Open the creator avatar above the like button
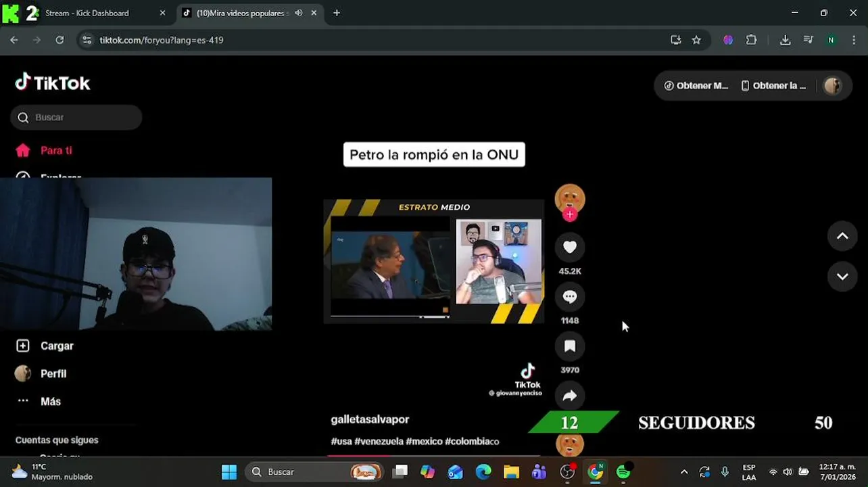 coord(570,199)
